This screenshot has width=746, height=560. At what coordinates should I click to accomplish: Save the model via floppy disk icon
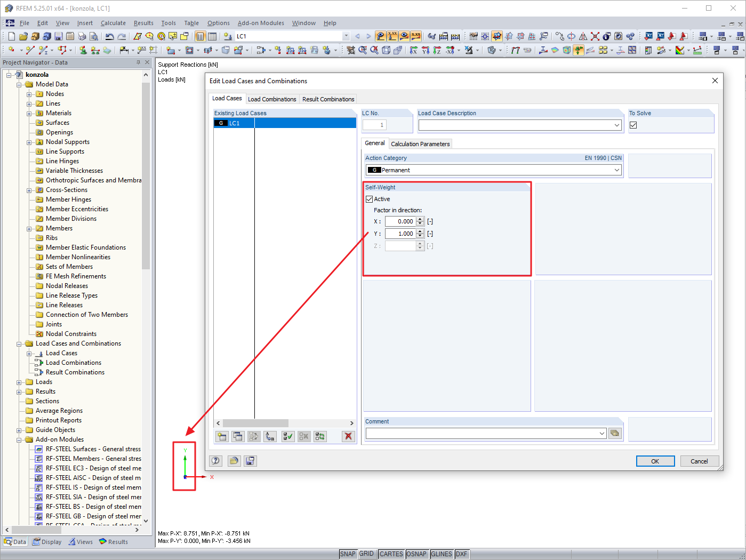[x=58, y=36]
